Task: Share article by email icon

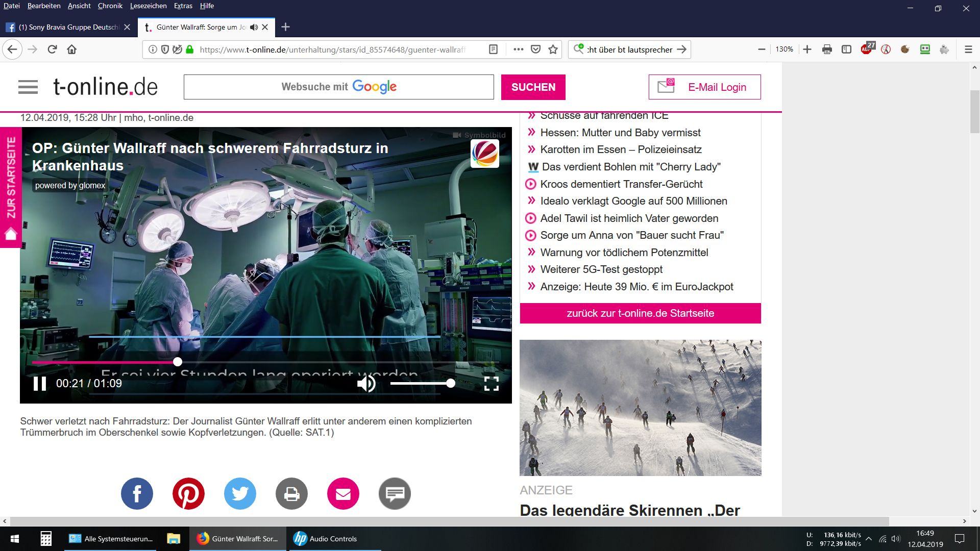Action: [343, 493]
